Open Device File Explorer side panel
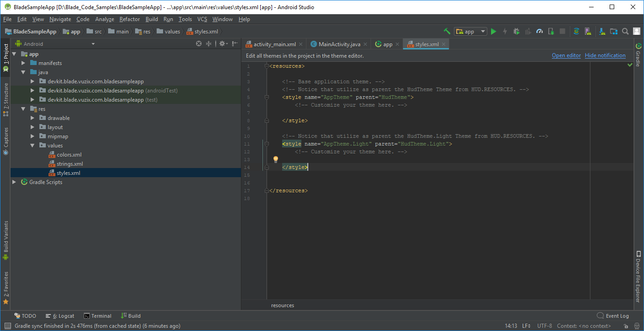The height and width of the screenshot is (331, 644). pos(638,277)
